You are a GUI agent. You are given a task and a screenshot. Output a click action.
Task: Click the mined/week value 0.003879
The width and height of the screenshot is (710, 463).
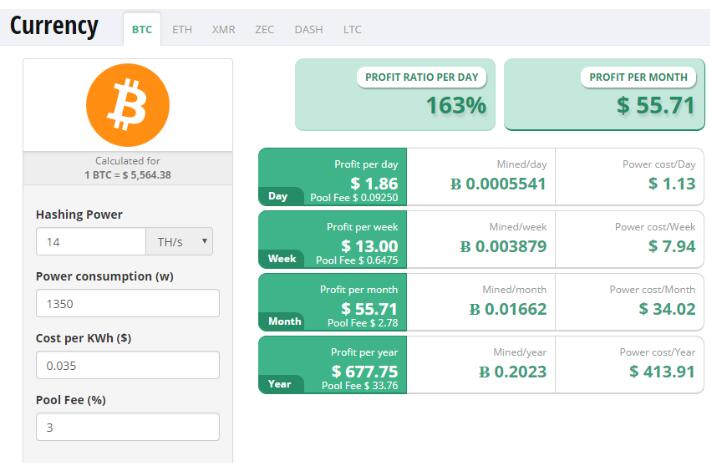pyautogui.click(x=511, y=246)
